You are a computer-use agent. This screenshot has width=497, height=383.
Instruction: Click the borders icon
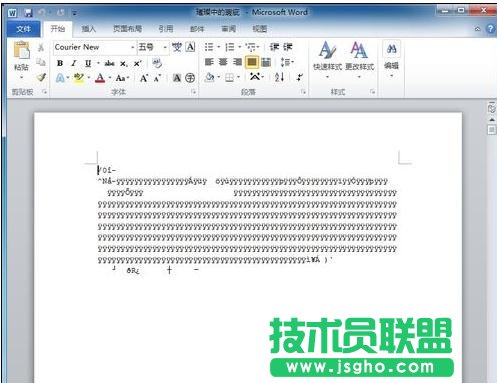pyautogui.click(x=229, y=78)
